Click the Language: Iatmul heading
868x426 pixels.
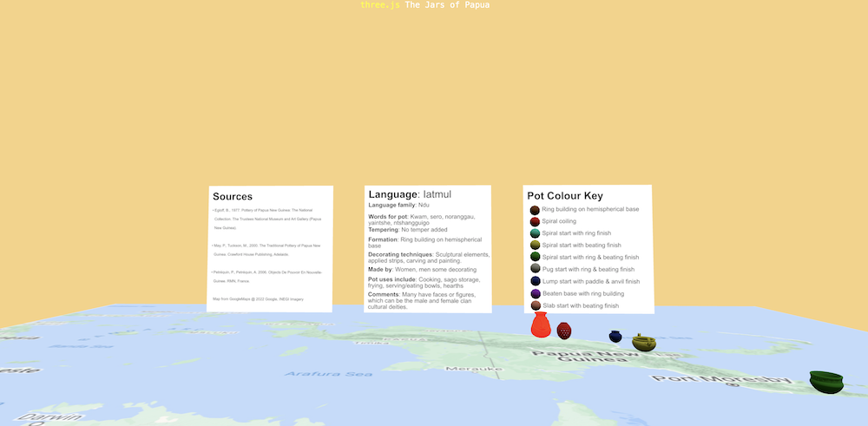click(x=410, y=194)
